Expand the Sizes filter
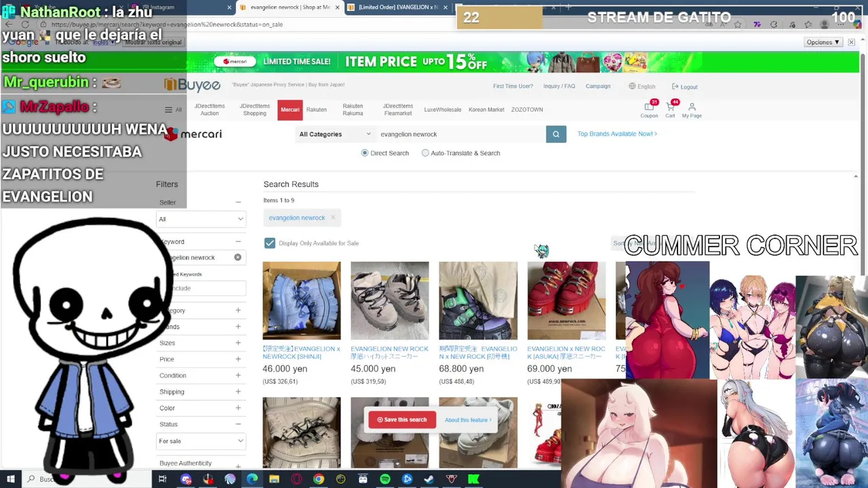The width and height of the screenshot is (868, 488). pyautogui.click(x=238, y=343)
